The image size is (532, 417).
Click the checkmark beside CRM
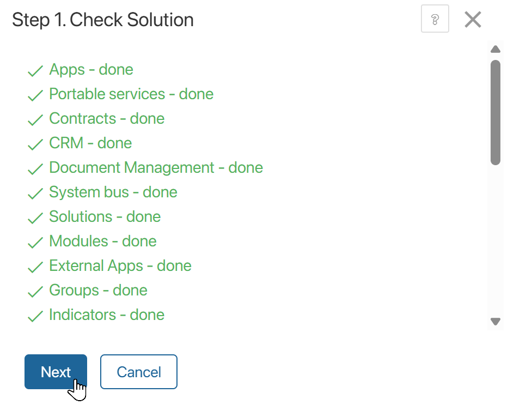coord(35,144)
